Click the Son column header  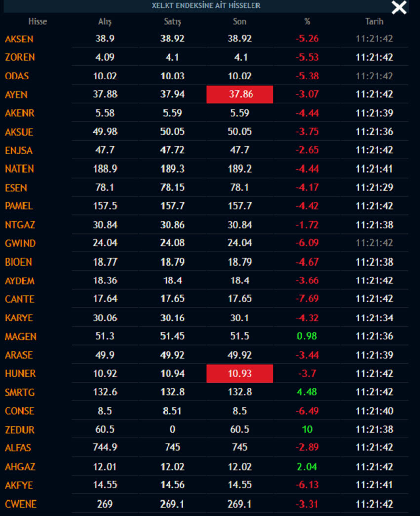240,22
